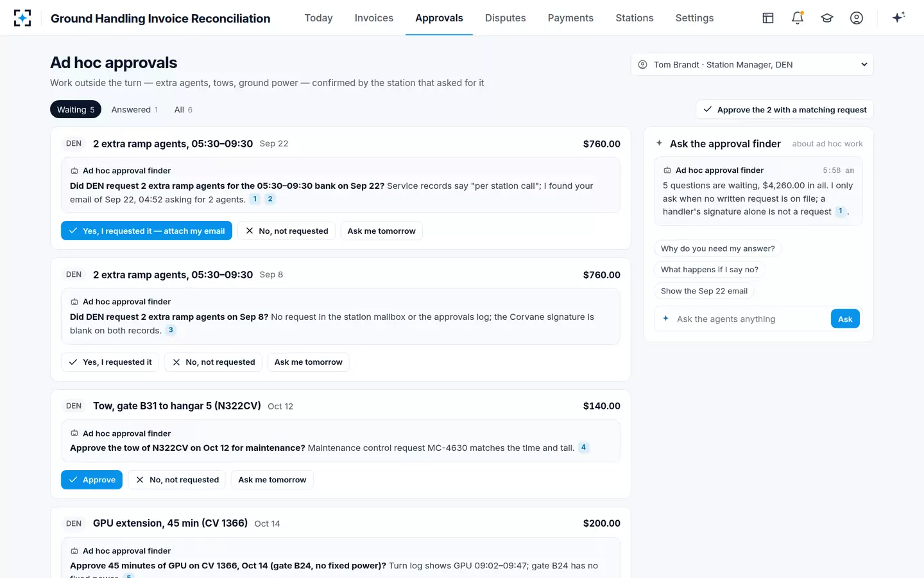Go to the Stations tab

coord(635,18)
